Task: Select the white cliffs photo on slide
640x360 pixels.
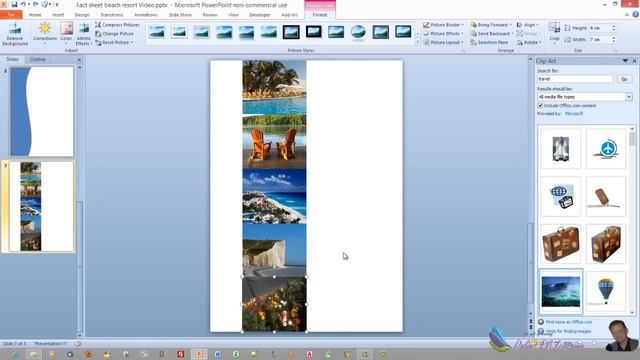Action: (x=274, y=250)
